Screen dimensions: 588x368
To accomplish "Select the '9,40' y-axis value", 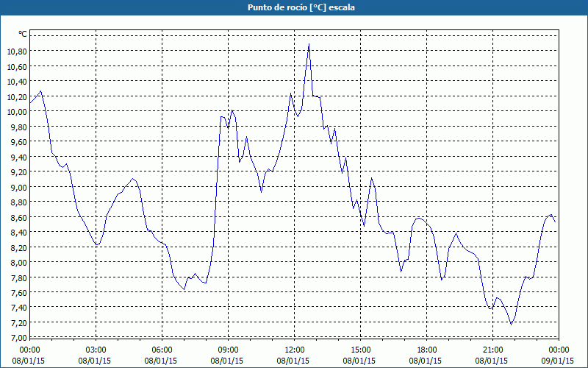I will pos(19,157).
